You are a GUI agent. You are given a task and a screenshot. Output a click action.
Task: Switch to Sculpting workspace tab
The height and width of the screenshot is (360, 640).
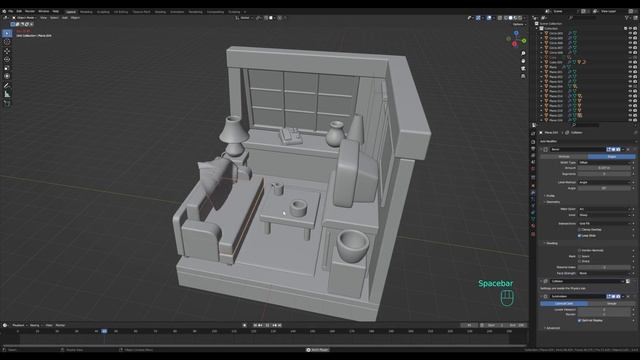[103, 12]
